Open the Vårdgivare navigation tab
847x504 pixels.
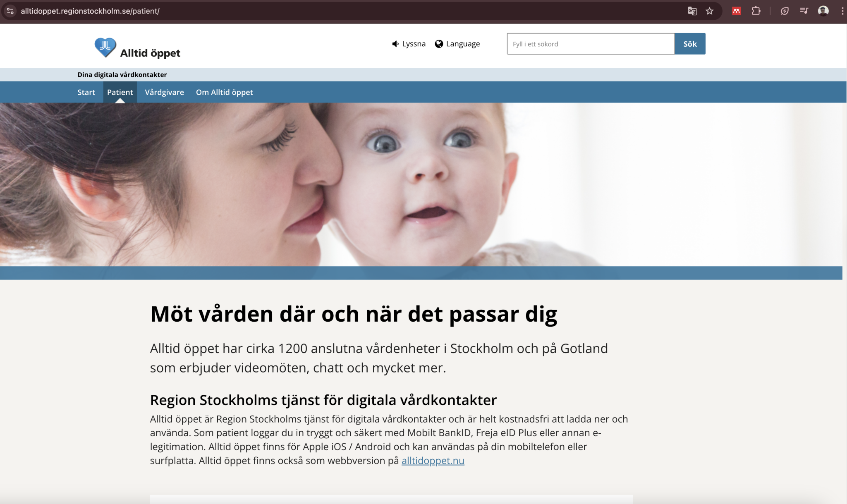pos(164,92)
